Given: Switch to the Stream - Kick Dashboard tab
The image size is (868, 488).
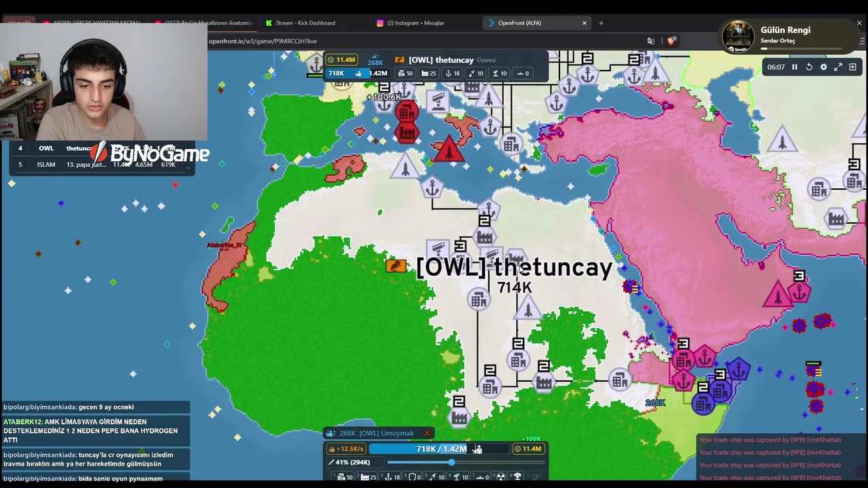Looking at the screenshot, I should (x=305, y=23).
